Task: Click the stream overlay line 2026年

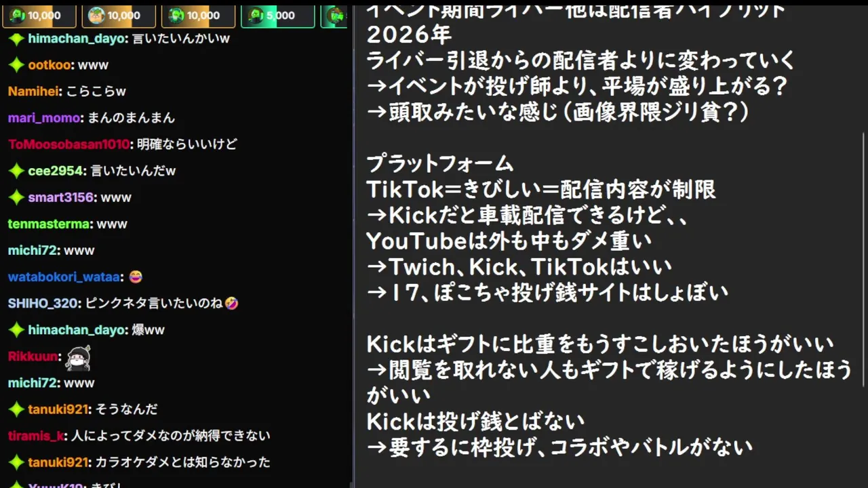Action: (409, 35)
